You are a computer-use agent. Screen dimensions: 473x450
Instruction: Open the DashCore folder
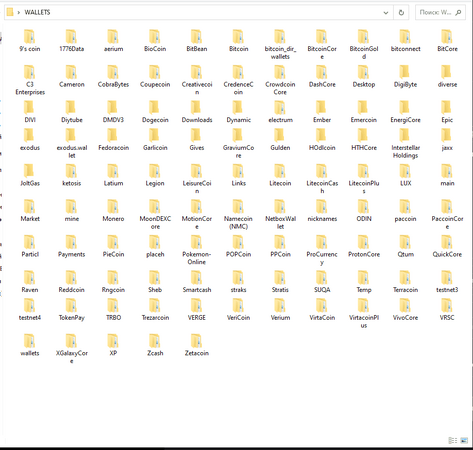(x=322, y=77)
